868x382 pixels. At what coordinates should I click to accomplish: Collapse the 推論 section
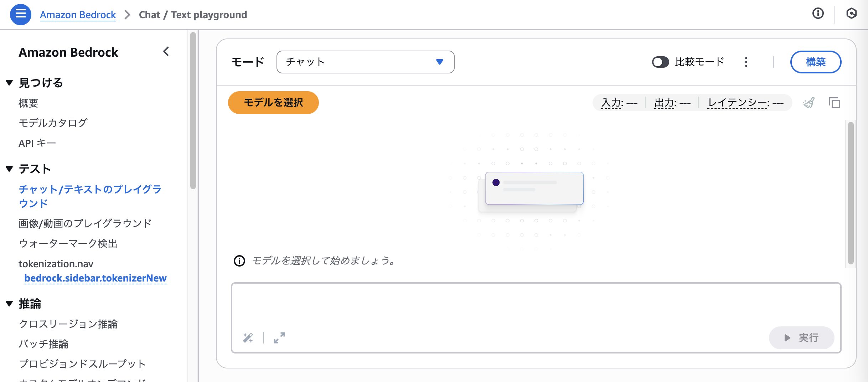click(10, 304)
